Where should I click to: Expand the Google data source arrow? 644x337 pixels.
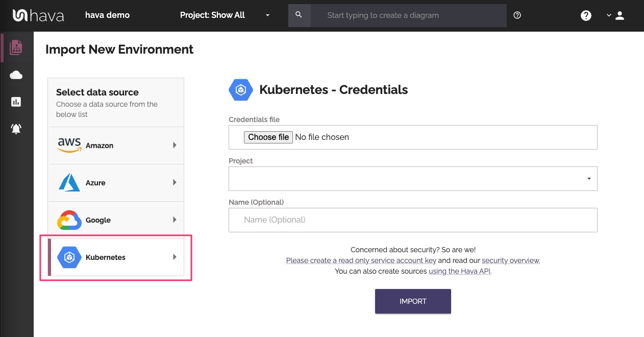coord(175,220)
